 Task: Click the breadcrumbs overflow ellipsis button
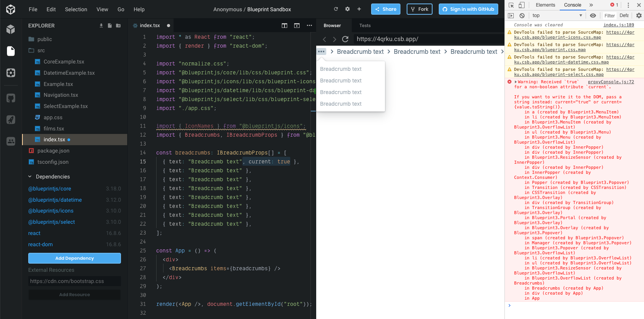(x=321, y=51)
